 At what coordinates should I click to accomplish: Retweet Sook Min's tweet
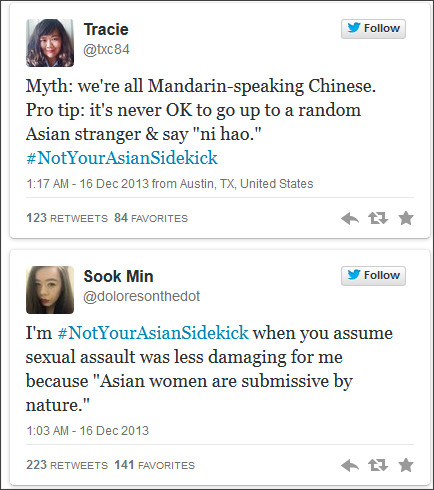(x=378, y=465)
